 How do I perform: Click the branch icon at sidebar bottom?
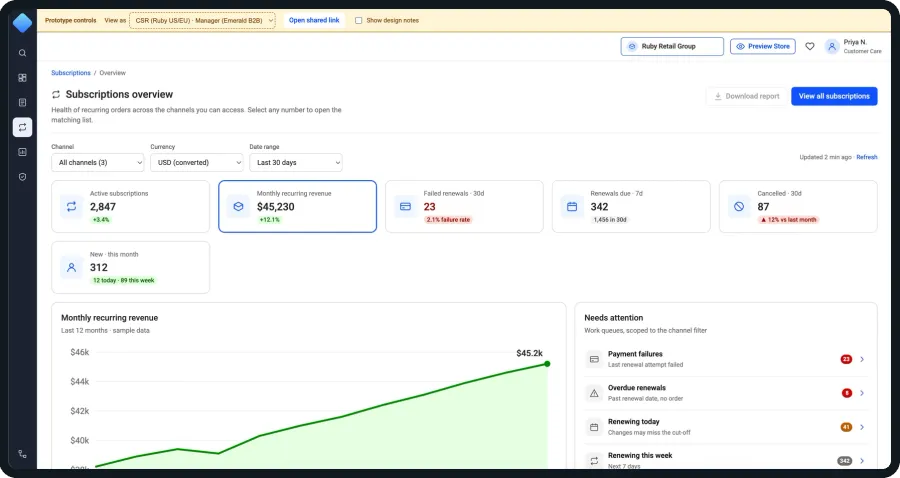22,454
